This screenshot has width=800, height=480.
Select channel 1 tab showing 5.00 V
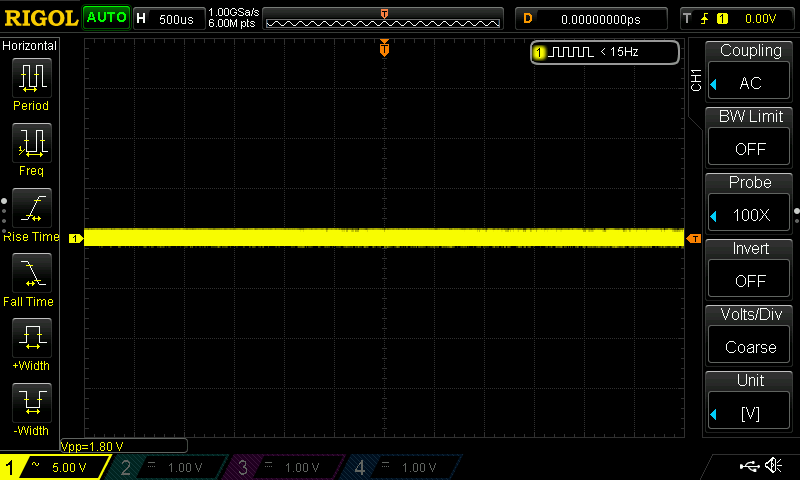point(54,467)
